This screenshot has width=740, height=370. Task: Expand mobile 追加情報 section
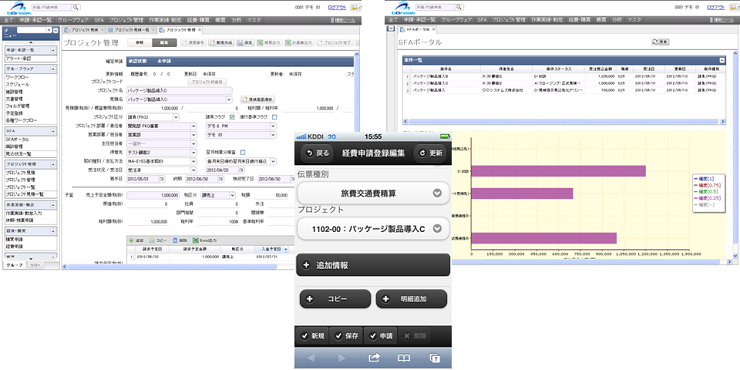(373, 265)
